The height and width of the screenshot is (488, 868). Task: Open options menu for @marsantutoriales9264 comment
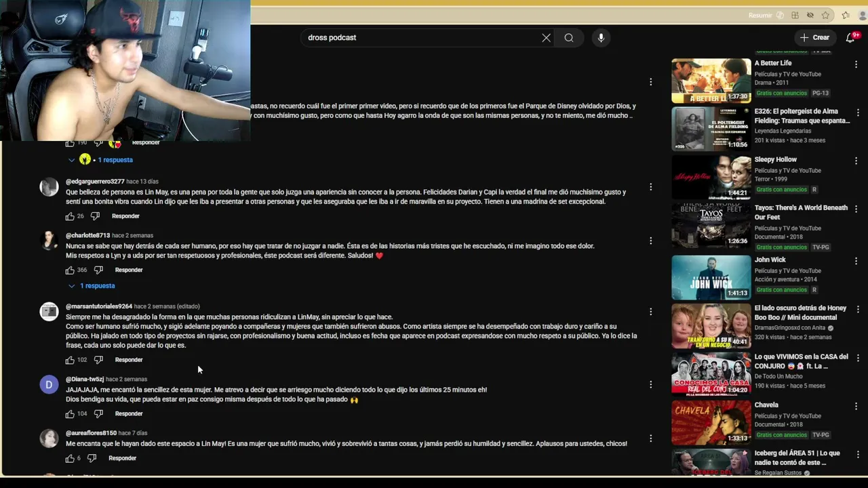tap(650, 312)
